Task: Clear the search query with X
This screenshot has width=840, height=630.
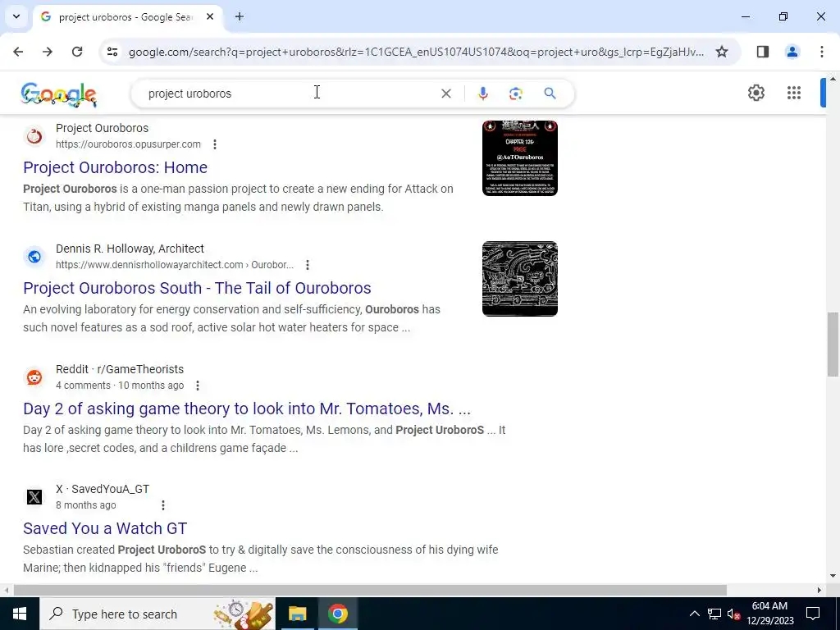Action: point(445,94)
